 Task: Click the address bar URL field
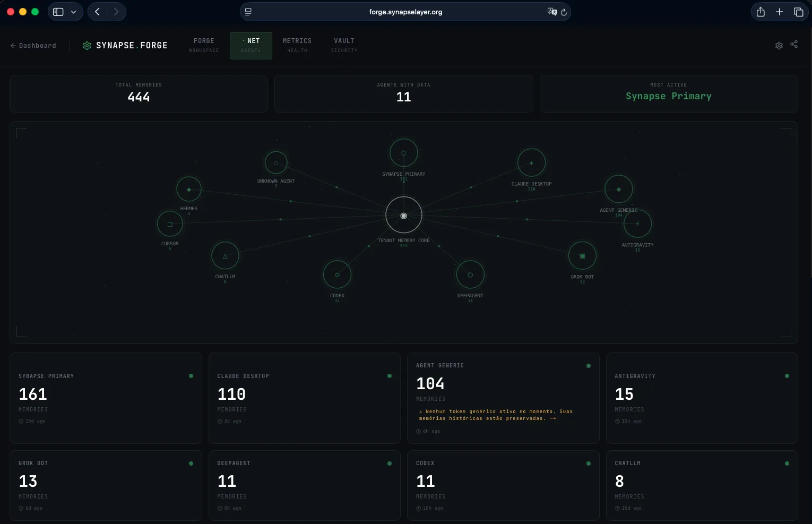(x=405, y=12)
